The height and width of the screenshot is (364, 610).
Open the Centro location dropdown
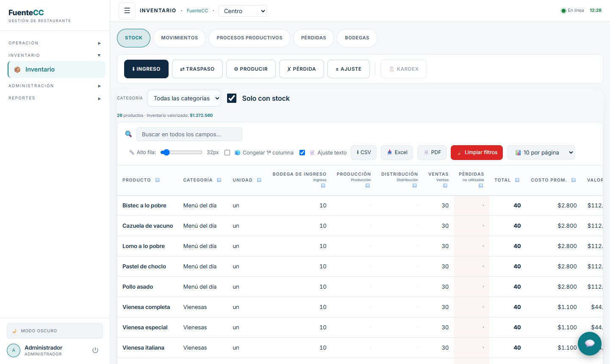[x=243, y=11]
